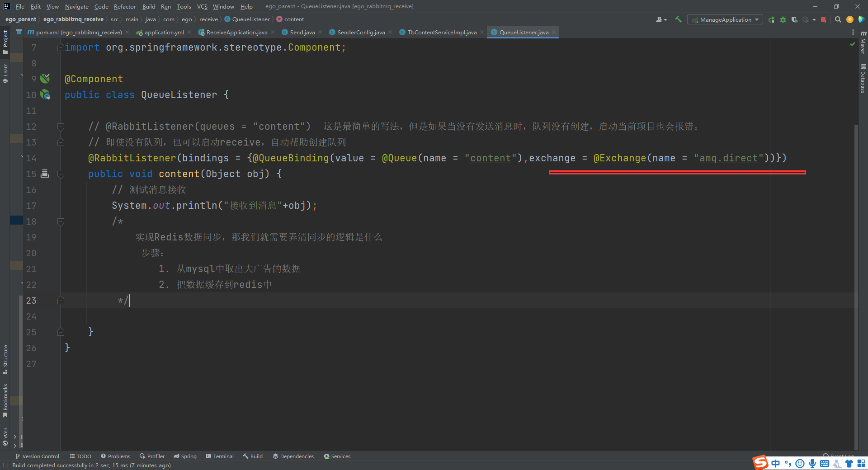Click the Build Project hammer icon

click(x=678, y=19)
